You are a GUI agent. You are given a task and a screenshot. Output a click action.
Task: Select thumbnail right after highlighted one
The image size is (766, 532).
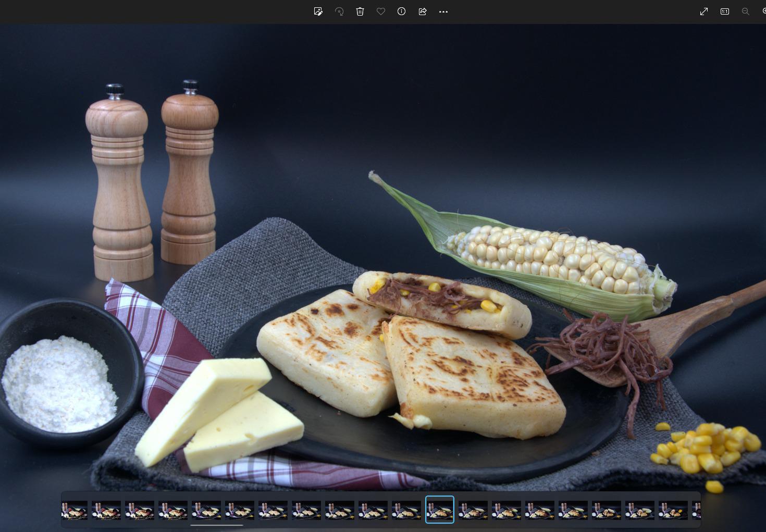pyautogui.click(x=473, y=511)
